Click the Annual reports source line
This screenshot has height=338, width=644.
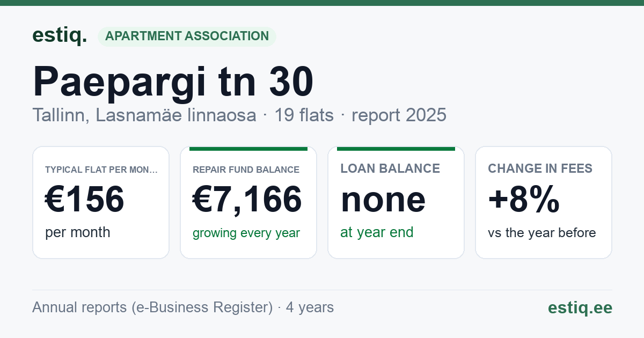(x=183, y=307)
